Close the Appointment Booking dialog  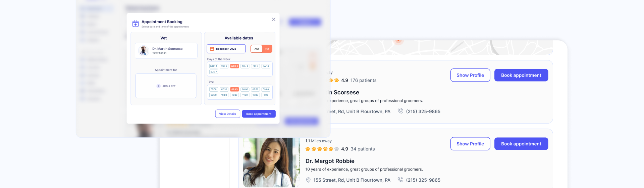tap(273, 19)
